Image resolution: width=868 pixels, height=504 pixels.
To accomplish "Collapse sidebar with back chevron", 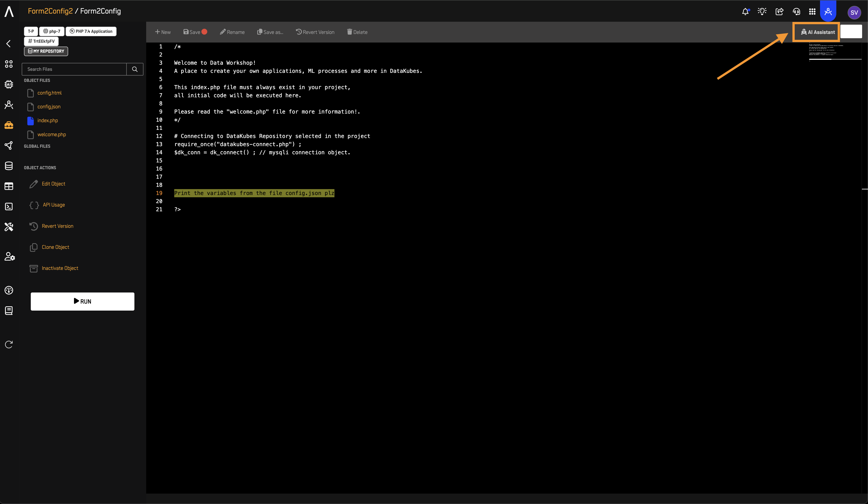I will pyautogui.click(x=9, y=44).
